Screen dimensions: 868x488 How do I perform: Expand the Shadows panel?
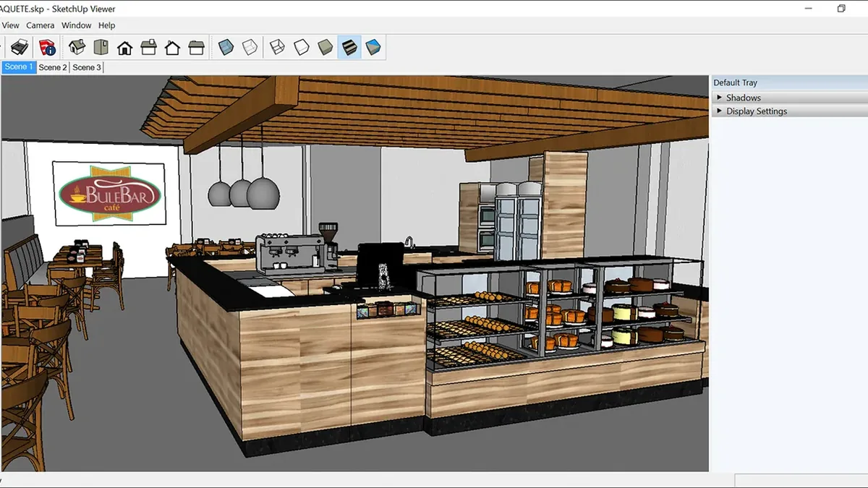(x=790, y=98)
